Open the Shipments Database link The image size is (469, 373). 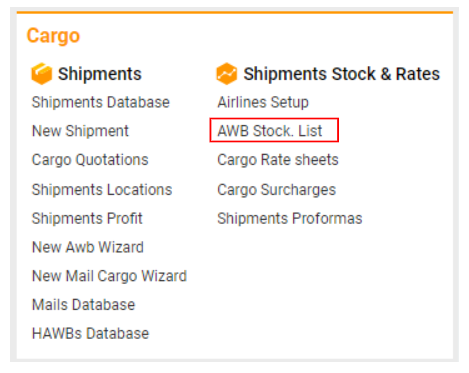101,102
